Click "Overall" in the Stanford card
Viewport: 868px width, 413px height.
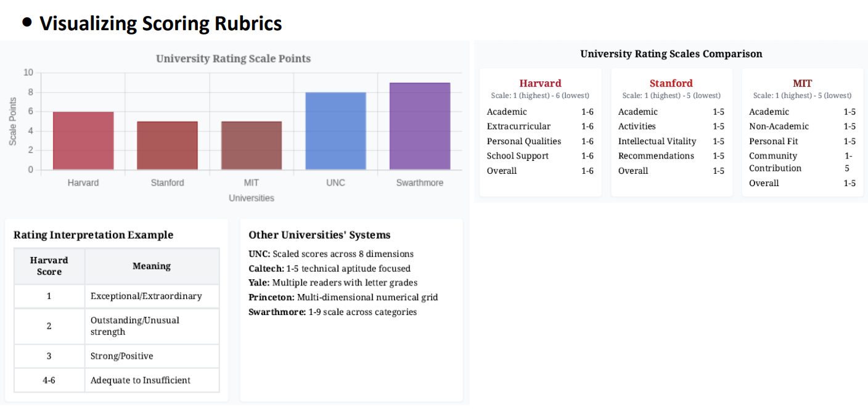(633, 171)
